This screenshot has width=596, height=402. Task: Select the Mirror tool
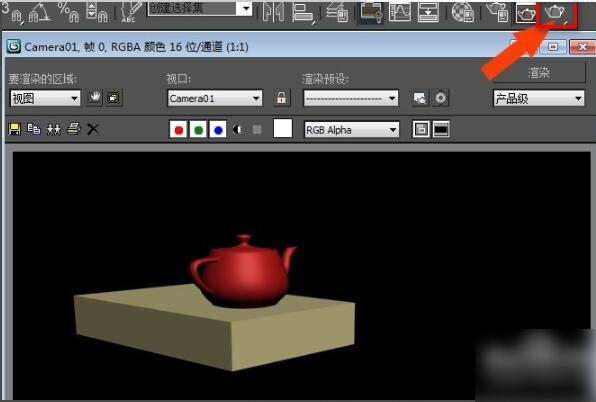coord(273,12)
